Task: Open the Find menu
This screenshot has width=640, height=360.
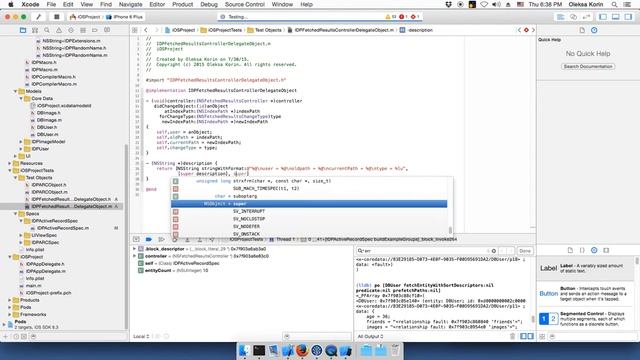Action: click(106, 4)
